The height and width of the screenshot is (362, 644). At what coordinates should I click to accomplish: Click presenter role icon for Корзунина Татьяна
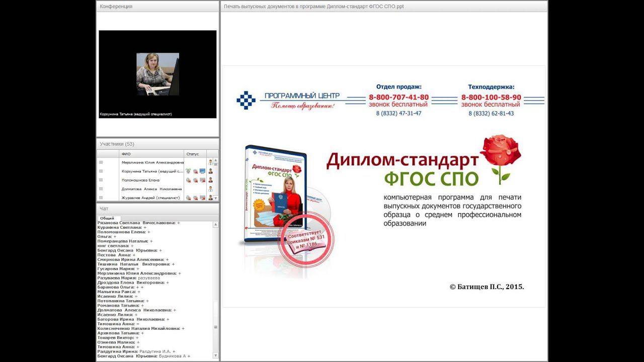click(x=210, y=171)
